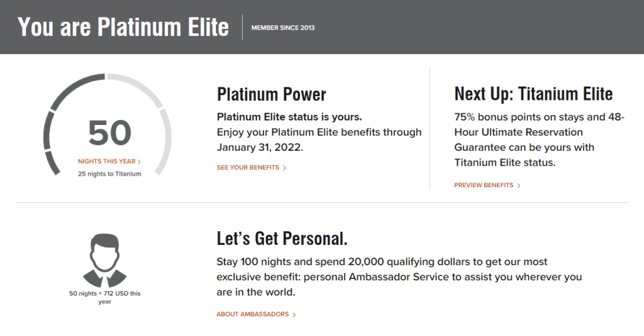Click the Let's Get Personal heading
This screenshot has height=336, width=644.
click(x=282, y=239)
